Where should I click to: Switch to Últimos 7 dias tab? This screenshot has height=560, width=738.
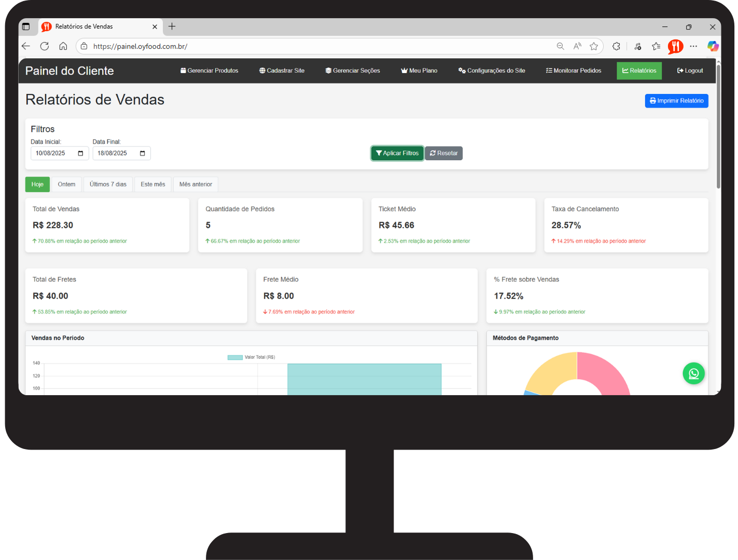(x=108, y=185)
